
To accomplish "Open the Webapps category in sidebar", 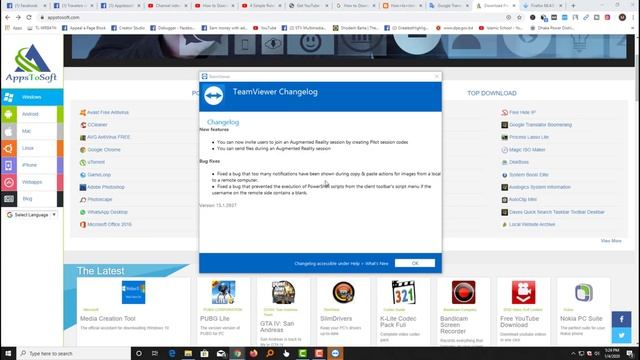I will (31, 182).
